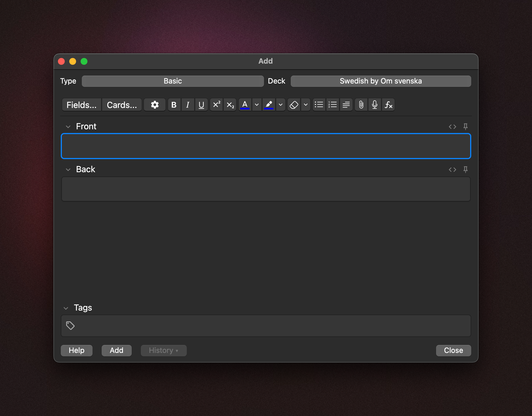Maximize the Add window with green button
The width and height of the screenshot is (532, 416).
84,61
